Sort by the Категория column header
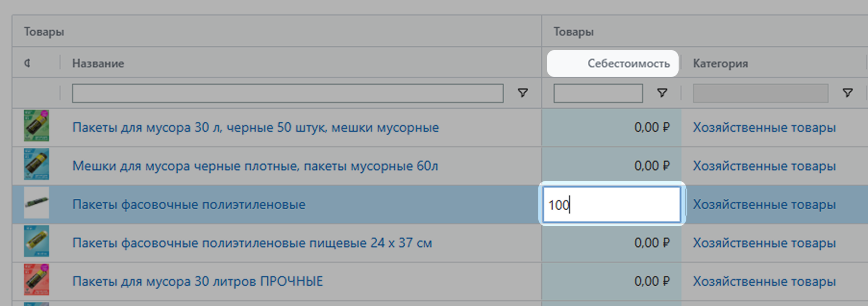This screenshot has height=306, width=868. (x=720, y=64)
